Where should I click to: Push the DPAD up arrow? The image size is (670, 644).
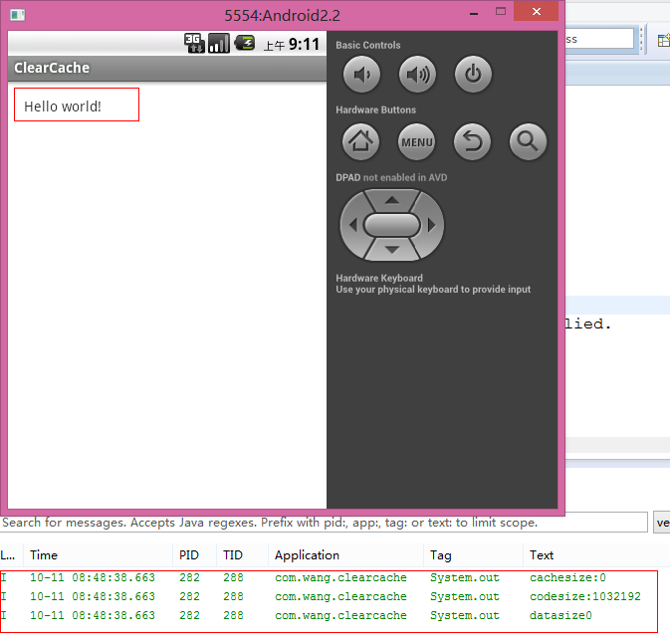(392, 200)
